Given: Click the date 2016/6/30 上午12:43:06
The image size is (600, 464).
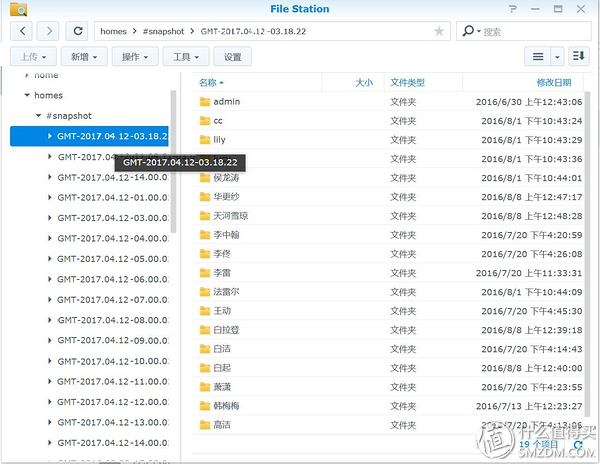Looking at the screenshot, I should coord(529,102).
